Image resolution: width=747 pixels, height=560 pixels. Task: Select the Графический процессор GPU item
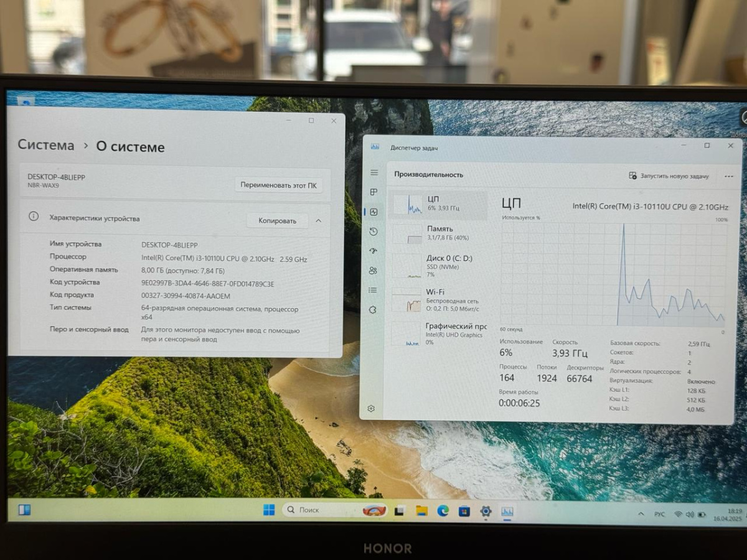tap(439, 334)
